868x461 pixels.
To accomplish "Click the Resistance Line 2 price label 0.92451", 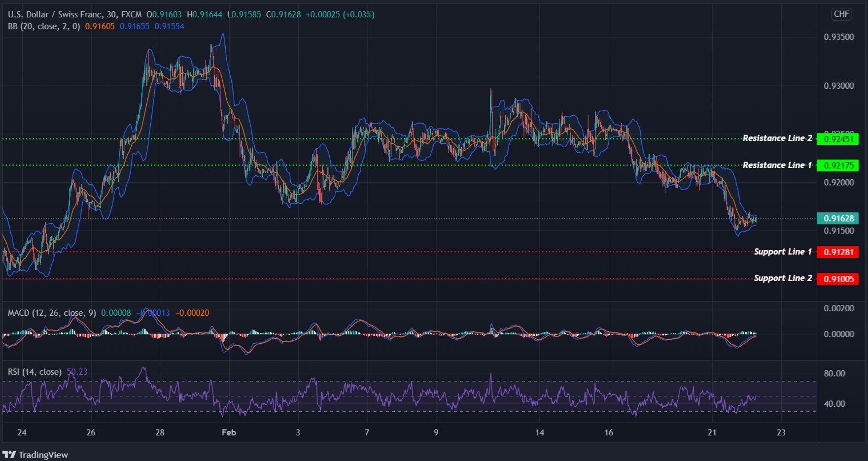I will click(838, 138).
